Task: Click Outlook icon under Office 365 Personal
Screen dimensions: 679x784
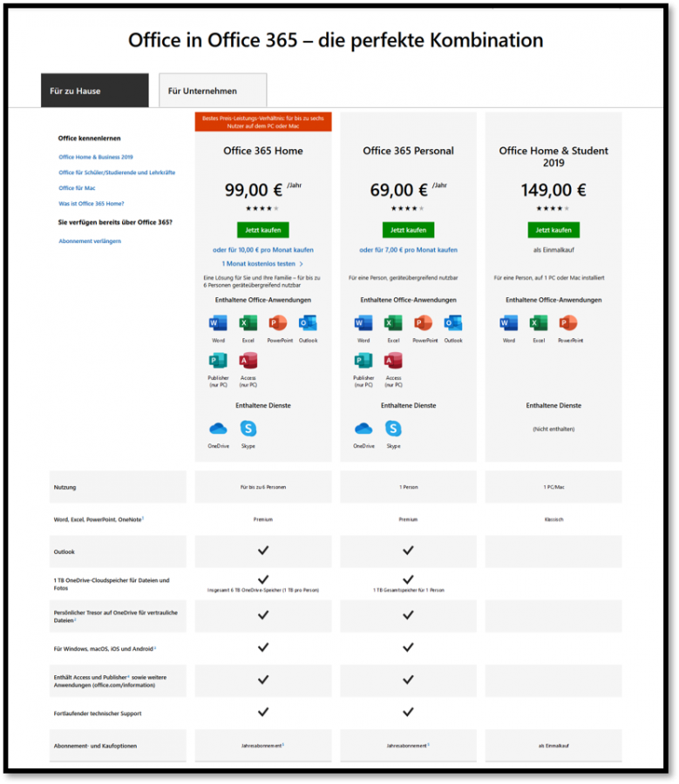Action: coord(453,323)
